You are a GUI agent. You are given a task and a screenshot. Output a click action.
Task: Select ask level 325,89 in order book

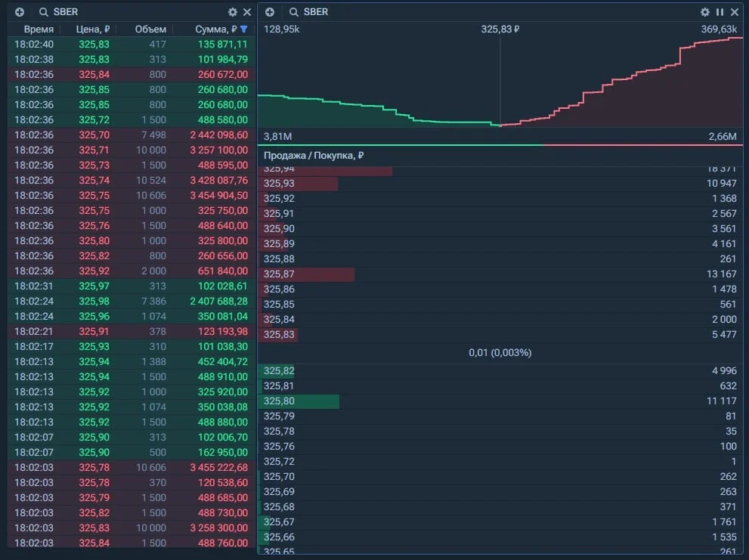coord(500,244)
